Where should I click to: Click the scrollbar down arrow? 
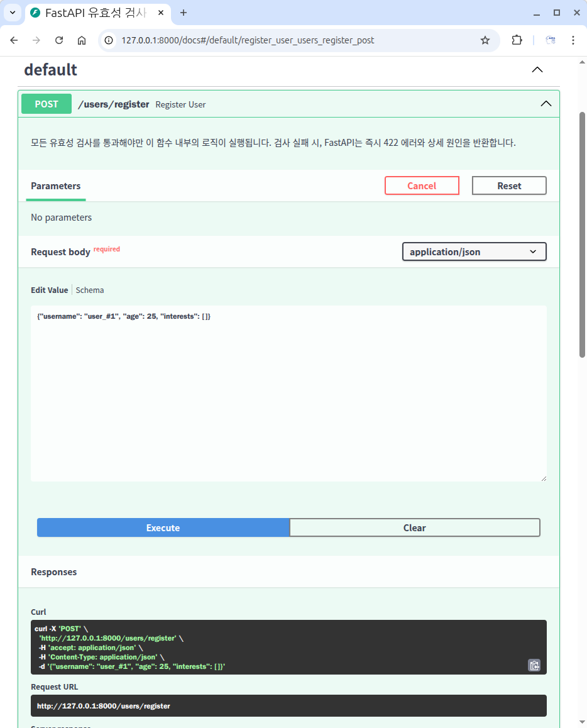582,722
